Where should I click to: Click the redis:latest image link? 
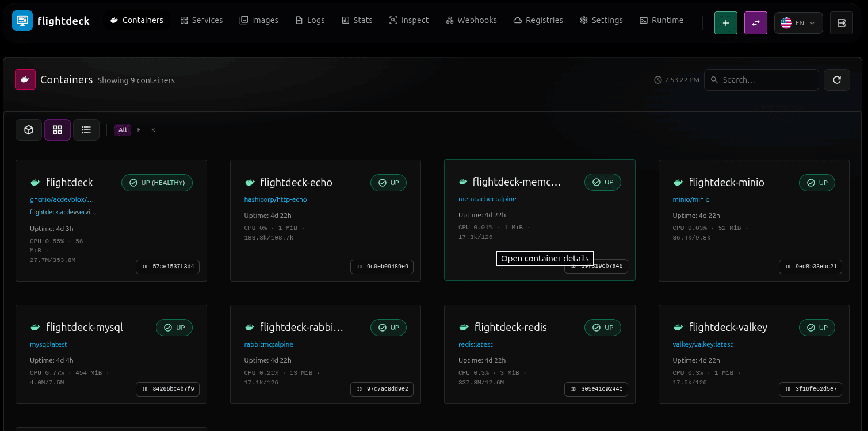click(476, 344)
